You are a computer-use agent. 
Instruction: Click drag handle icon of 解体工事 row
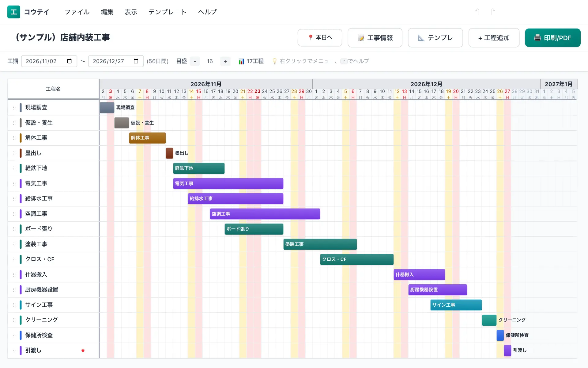tap(14, 138)
